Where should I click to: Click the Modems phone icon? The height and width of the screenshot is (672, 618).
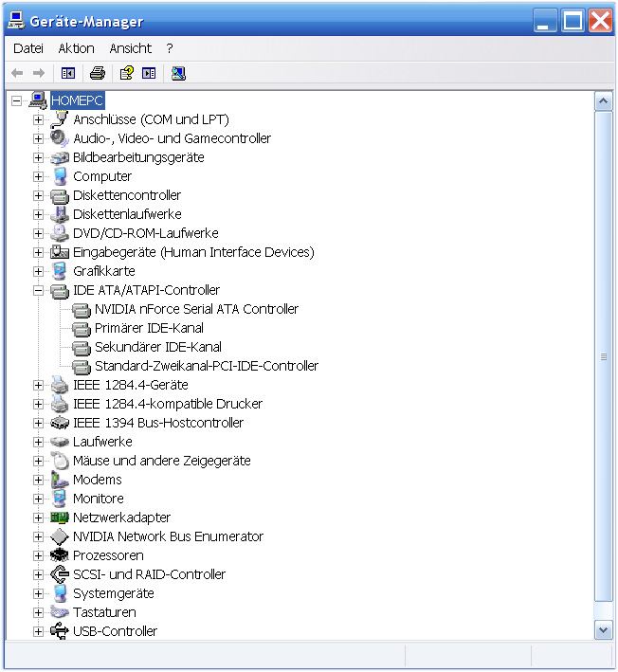tap(59, 480)
